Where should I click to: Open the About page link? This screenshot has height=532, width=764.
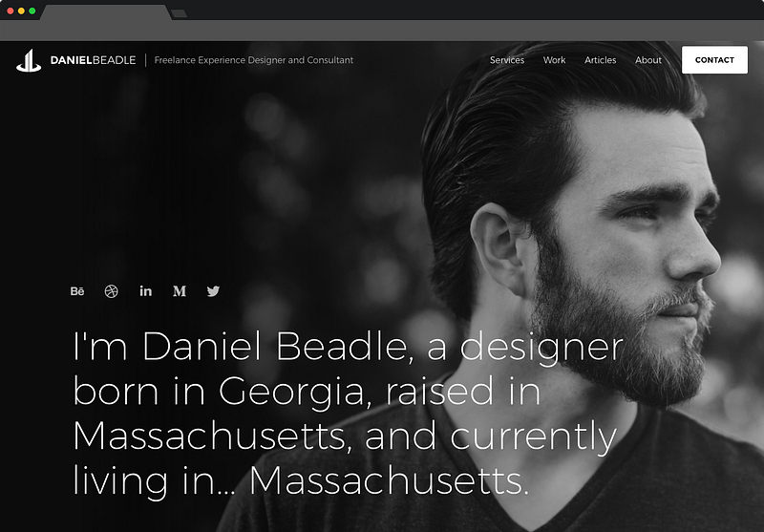[648, 60]
